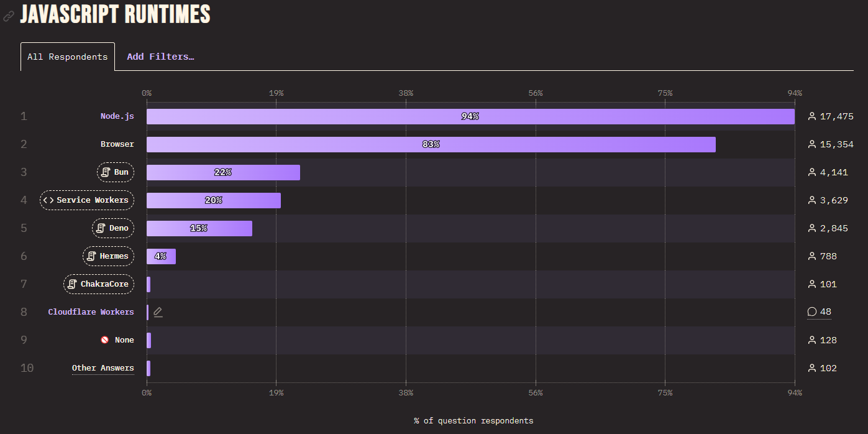The image size is (868, 434).
Task: Click the comment bubble icon next to 48
Action: coord(811,312)
